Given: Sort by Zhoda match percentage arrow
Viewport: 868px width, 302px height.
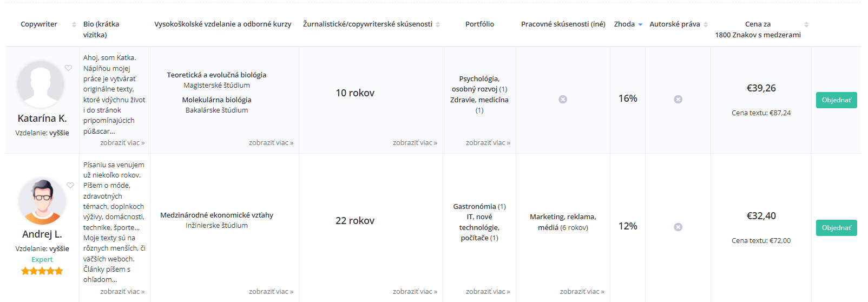Looking at the screenshot, I should [640, 24].
